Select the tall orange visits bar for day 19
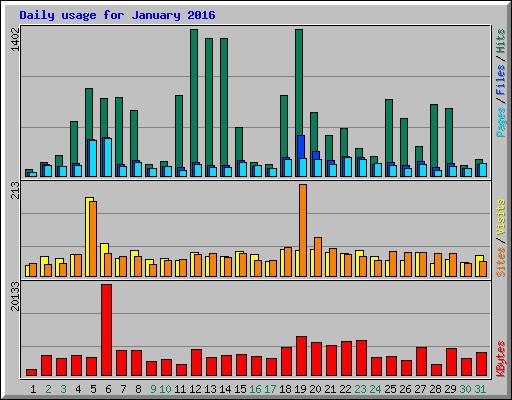 303,230
